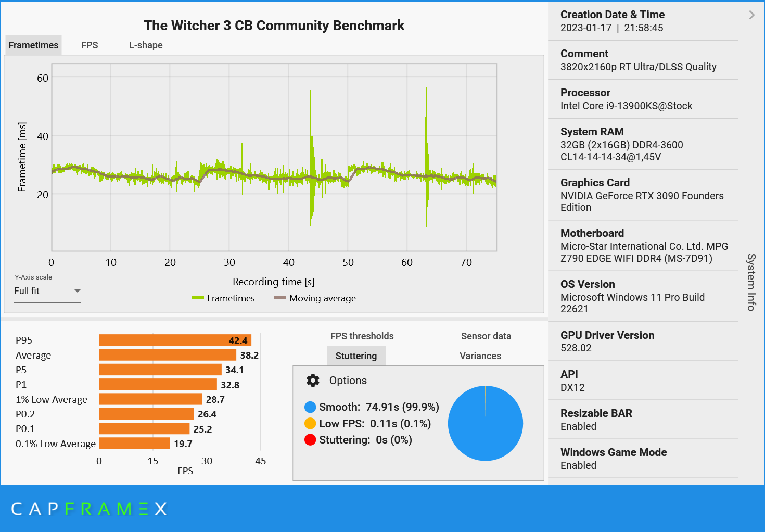The height and width of the screenshot is (532, 765).
Task: Open the stuttering Options gear icon
Action: pos(313,381)
